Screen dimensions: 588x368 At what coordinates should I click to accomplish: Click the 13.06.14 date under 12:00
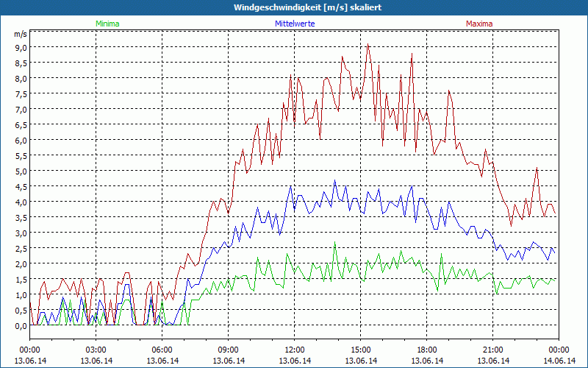tap(295, 361)
